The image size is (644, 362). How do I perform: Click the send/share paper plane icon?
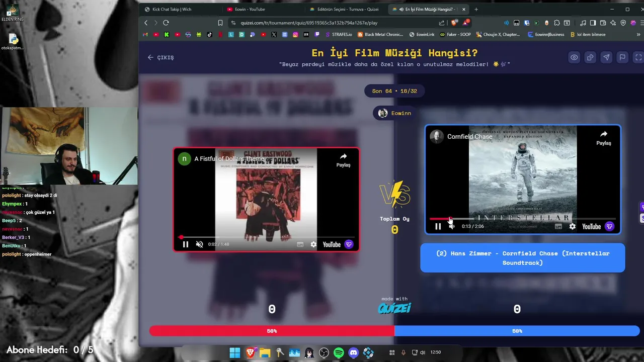coord(606,57)
